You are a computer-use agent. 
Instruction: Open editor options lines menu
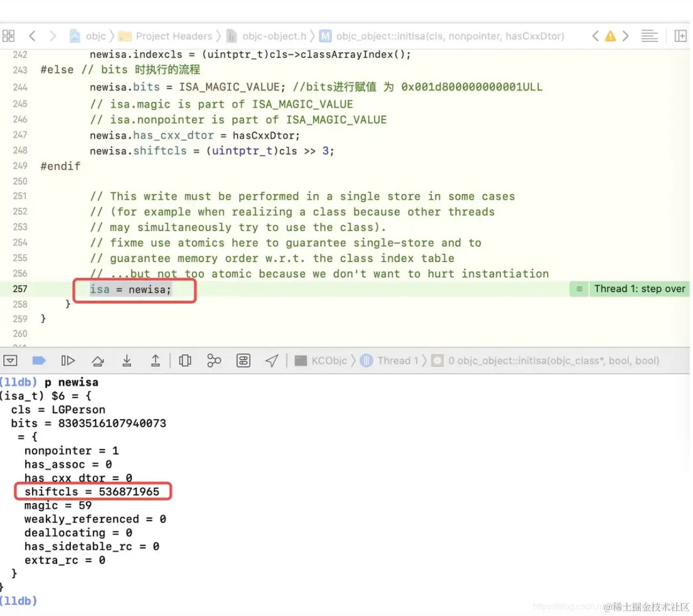(649, 36)
